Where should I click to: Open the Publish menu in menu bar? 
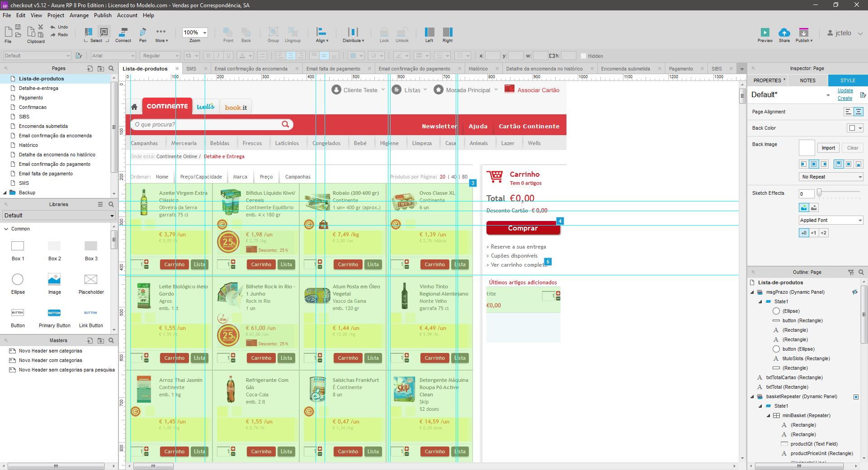[x=103, y=15]
